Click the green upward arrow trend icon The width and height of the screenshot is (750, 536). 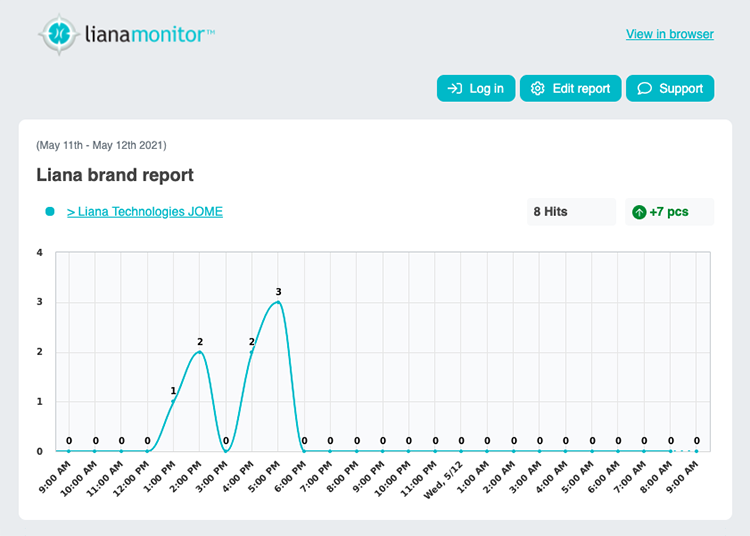pos(639,212)
